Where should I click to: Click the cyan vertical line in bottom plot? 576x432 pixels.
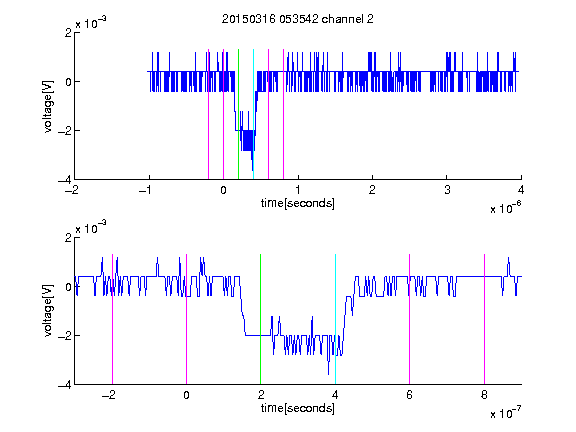click(x=335, y=319)
